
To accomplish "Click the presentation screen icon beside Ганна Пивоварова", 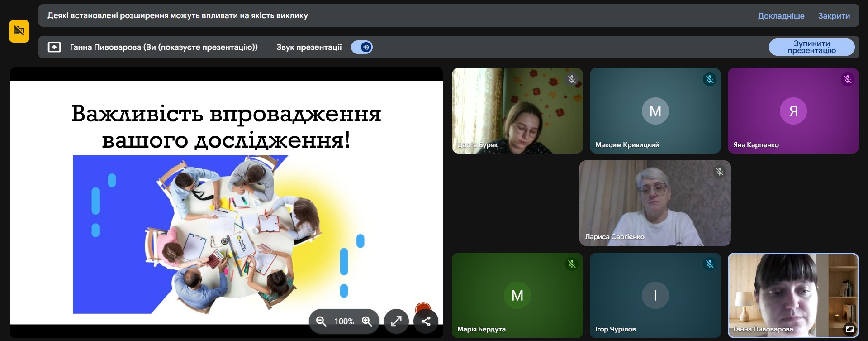I will (x=54, y=47).
